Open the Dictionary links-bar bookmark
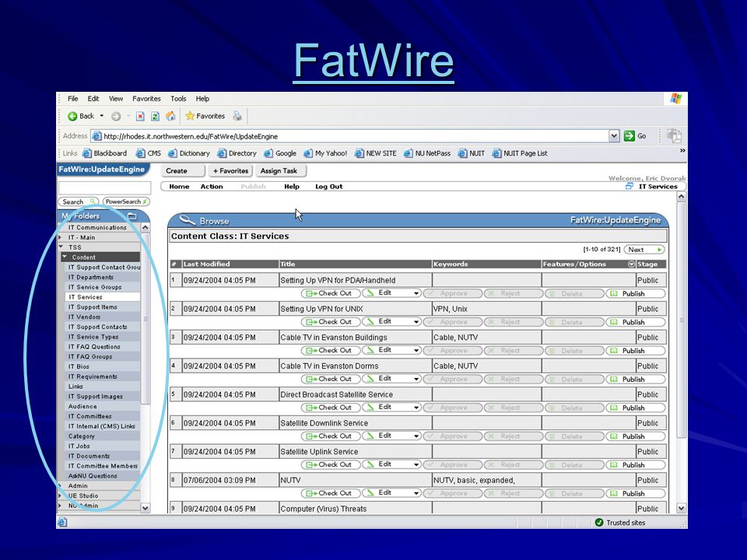The image size is (747, 560). click(189, 153)
